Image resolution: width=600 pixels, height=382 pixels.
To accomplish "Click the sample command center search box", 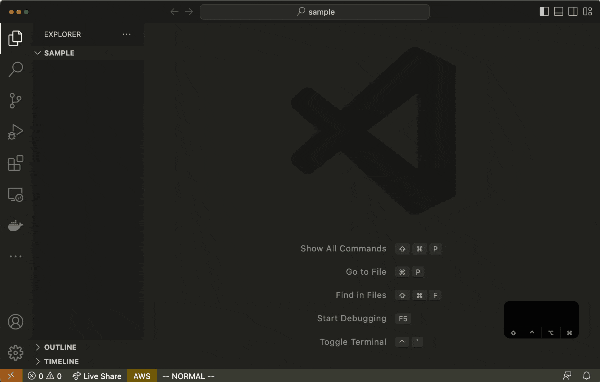I will (315, 12).
